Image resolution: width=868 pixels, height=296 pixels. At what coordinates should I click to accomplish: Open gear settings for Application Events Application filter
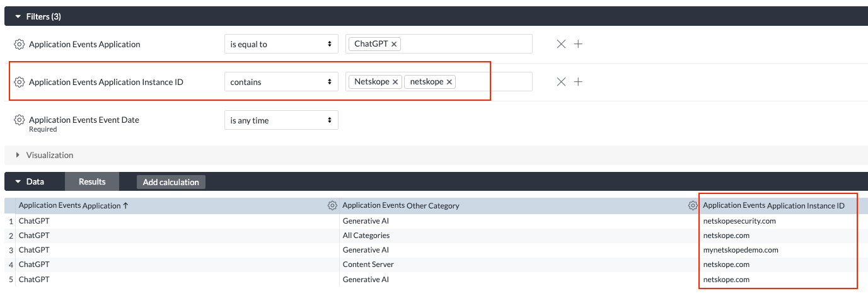[19, 44]
